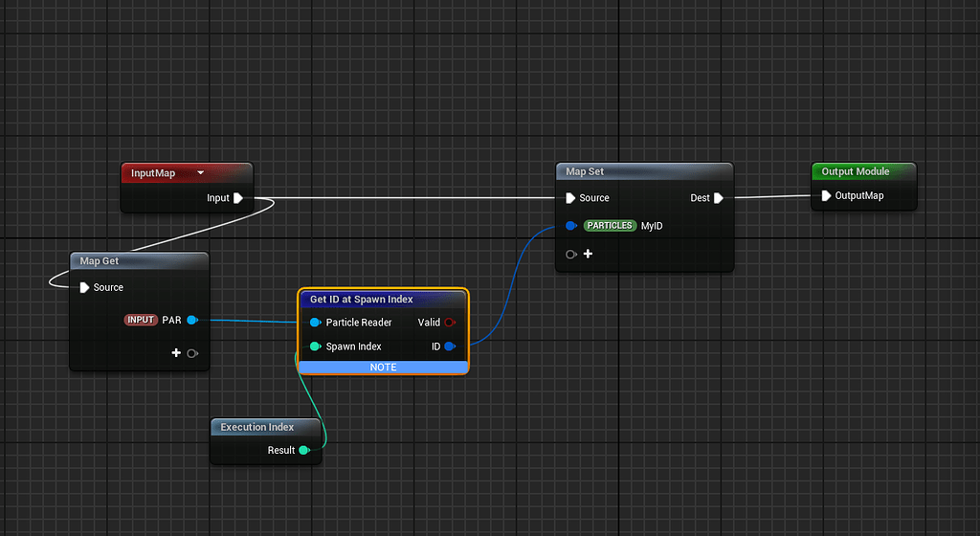The height and width of the screenshot is (536, 980).
Task: Click the red INPUT namespace tag
Action: 141,320
